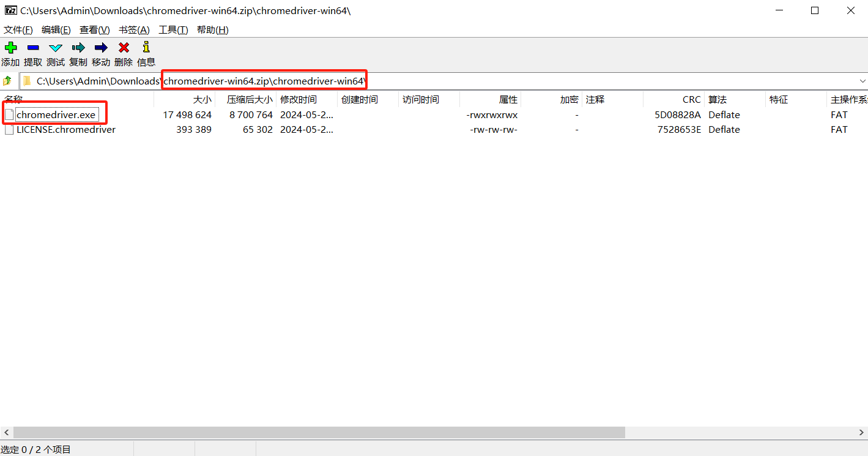Sort by 属性 column header

[x=491, y=99]
